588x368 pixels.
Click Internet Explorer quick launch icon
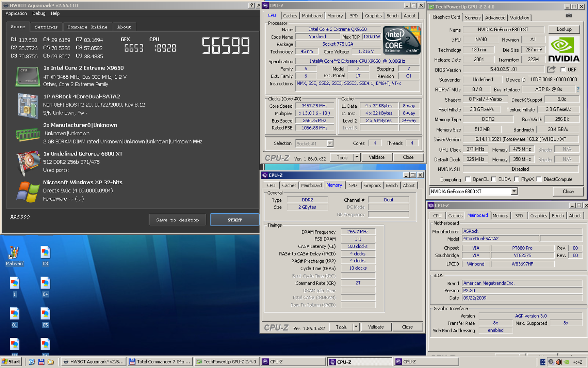coord(32,362)
